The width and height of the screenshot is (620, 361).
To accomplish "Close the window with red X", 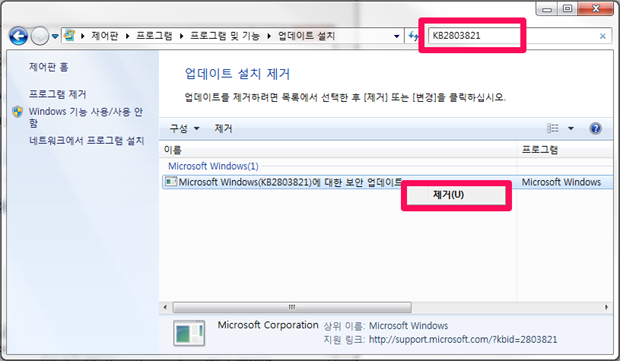I will click(596, 9).
